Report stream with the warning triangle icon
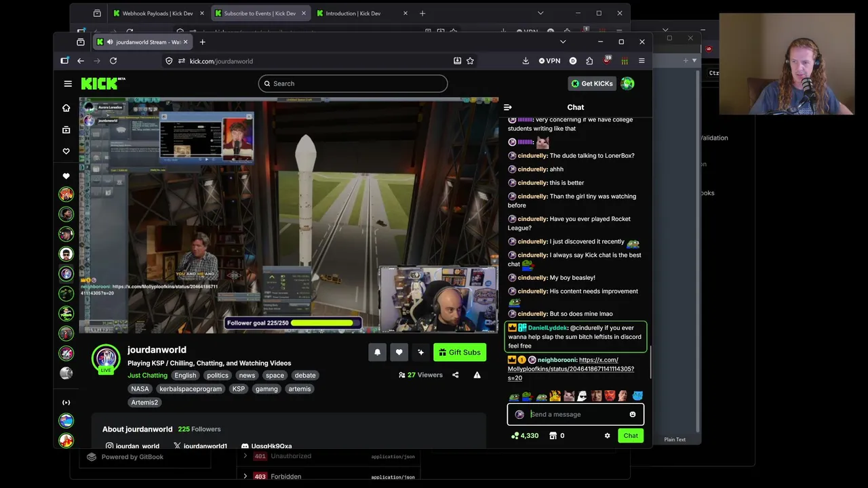The height and width of the screenshot is (488, 868). click(477, 375)
